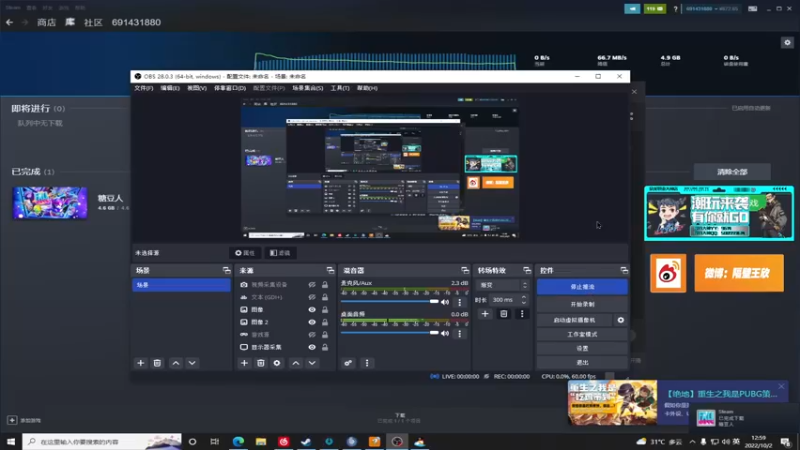Move source up in Sources panel
800x450 pixels.
coord(295,363)
